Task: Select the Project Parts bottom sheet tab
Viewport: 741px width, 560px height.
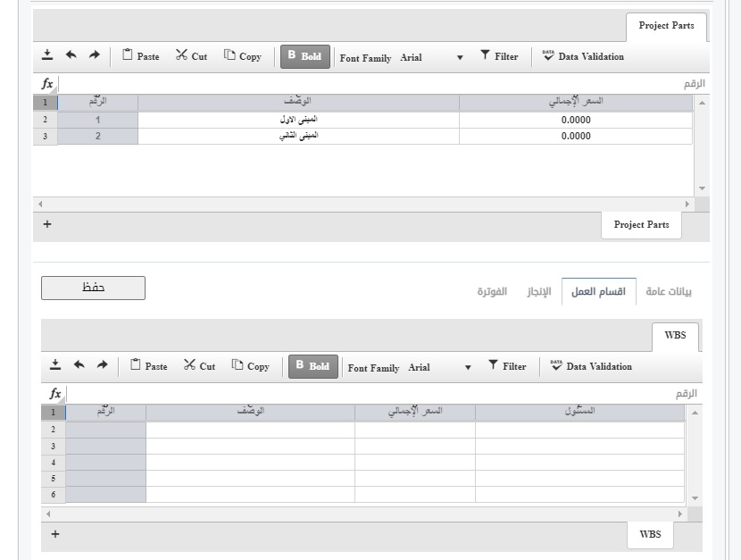Action: (x=641, y=225)
